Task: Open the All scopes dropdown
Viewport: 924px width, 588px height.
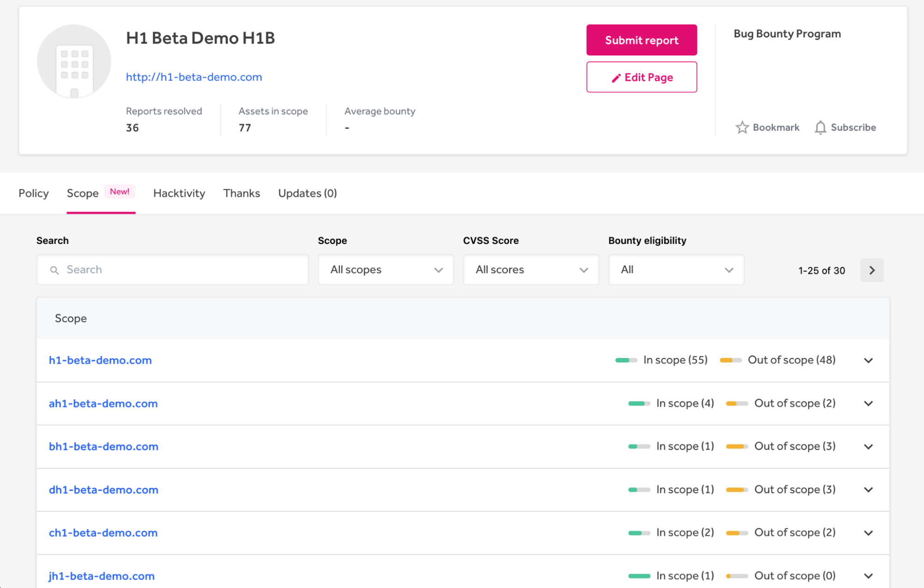Action: coord(386,270)
